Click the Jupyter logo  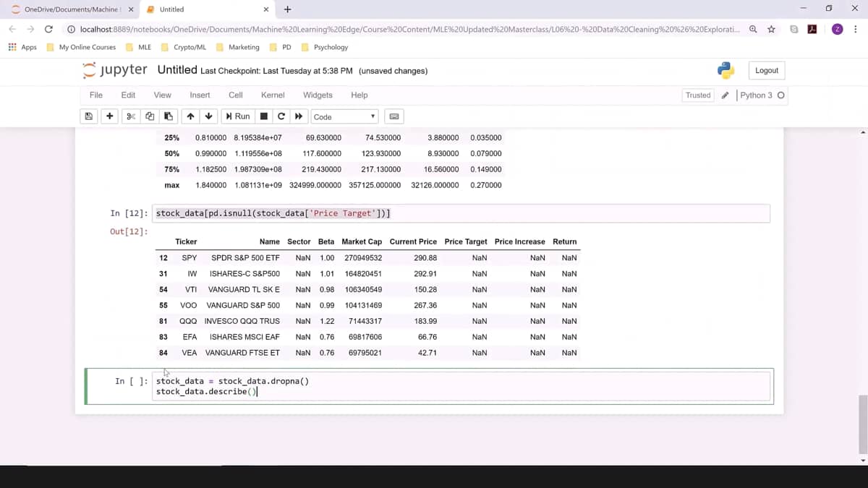[115, 70]
